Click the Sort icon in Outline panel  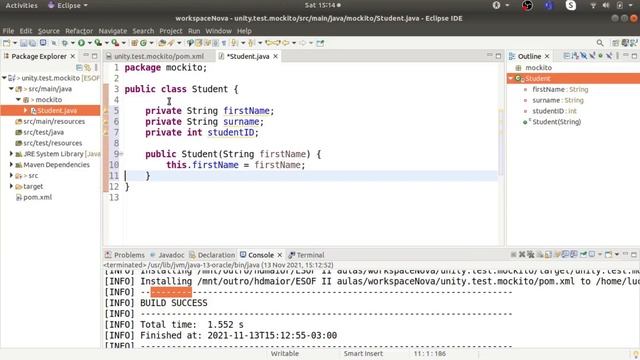(x=575, y=56)
